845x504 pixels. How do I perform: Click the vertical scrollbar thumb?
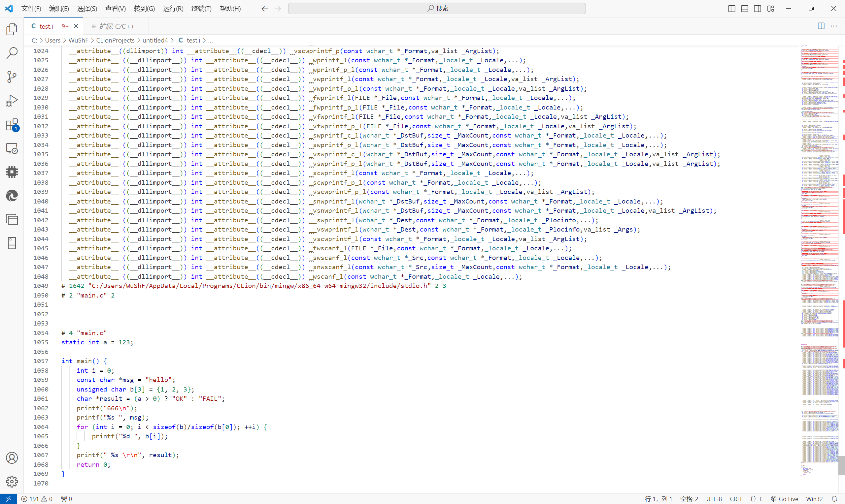(842, 466)
